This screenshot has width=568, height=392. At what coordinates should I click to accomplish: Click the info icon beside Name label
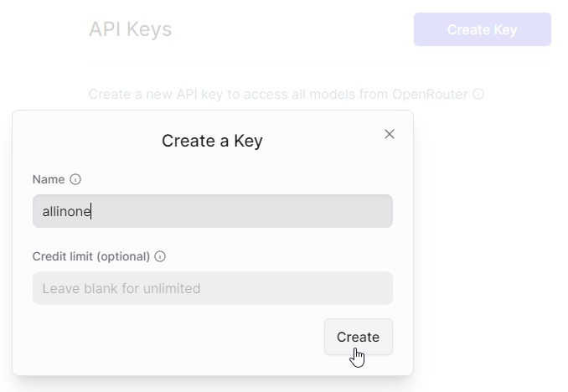75,179
